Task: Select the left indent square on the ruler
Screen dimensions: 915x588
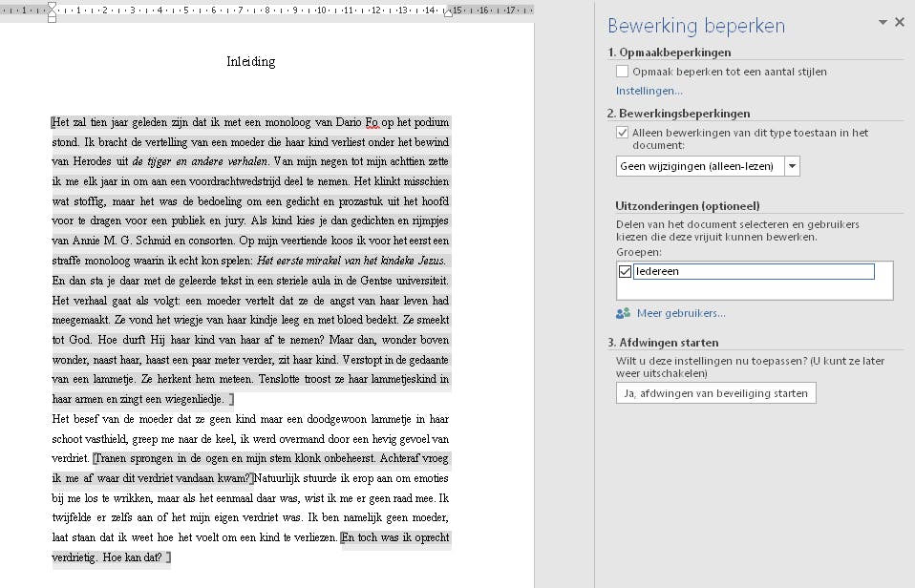Action: point(52,19)
